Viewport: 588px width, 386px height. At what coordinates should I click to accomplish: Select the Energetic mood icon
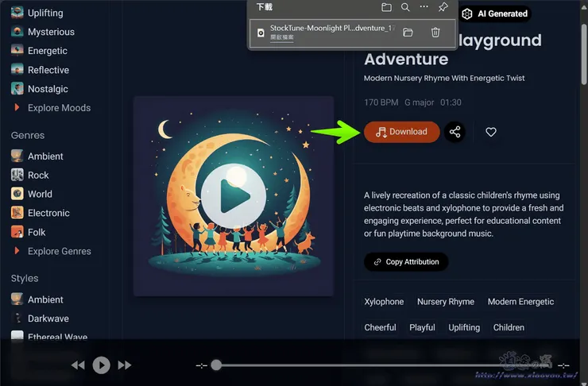pos(17,51)
